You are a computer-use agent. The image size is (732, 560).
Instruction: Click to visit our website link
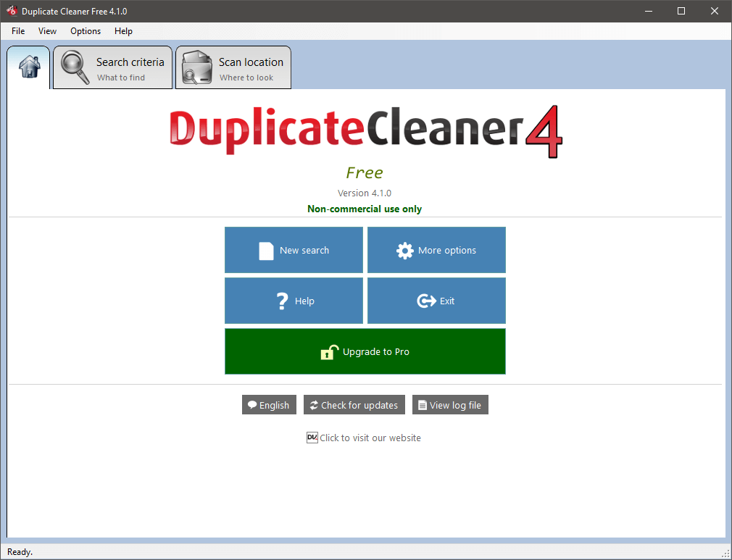(370, 438)
